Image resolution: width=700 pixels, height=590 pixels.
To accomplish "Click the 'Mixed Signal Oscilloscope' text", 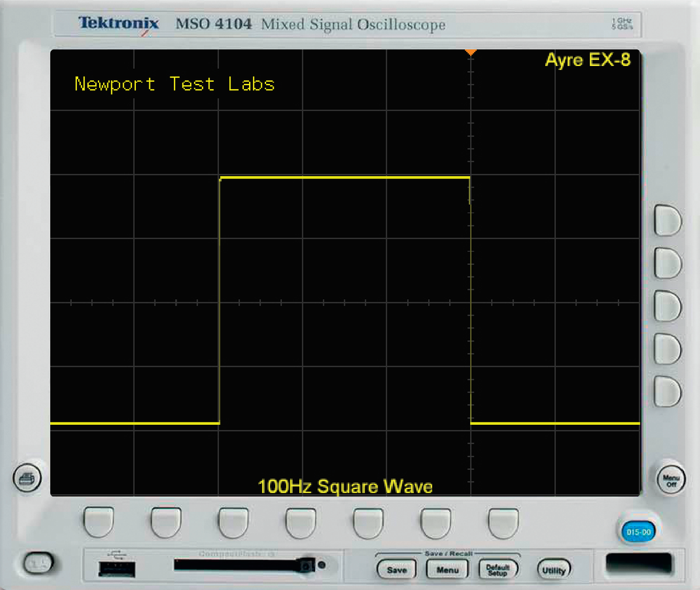I will pyautogui.click(x=353, y=25).
